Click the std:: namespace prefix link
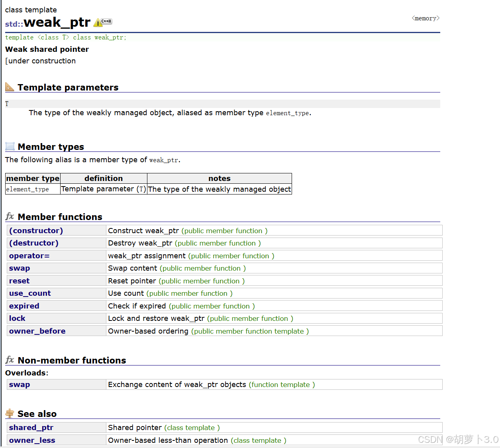Viewport: 500px width, 448px height. (x=14, y=24)
